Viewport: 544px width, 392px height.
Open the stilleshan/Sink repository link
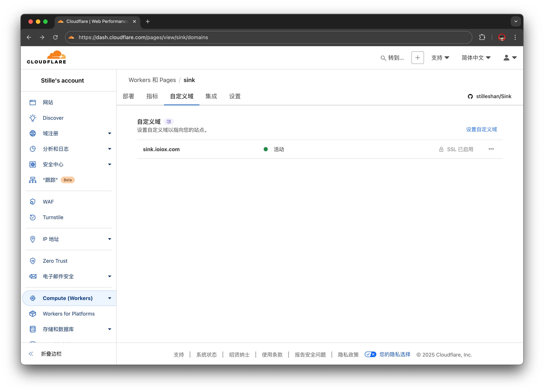[494, 96]
